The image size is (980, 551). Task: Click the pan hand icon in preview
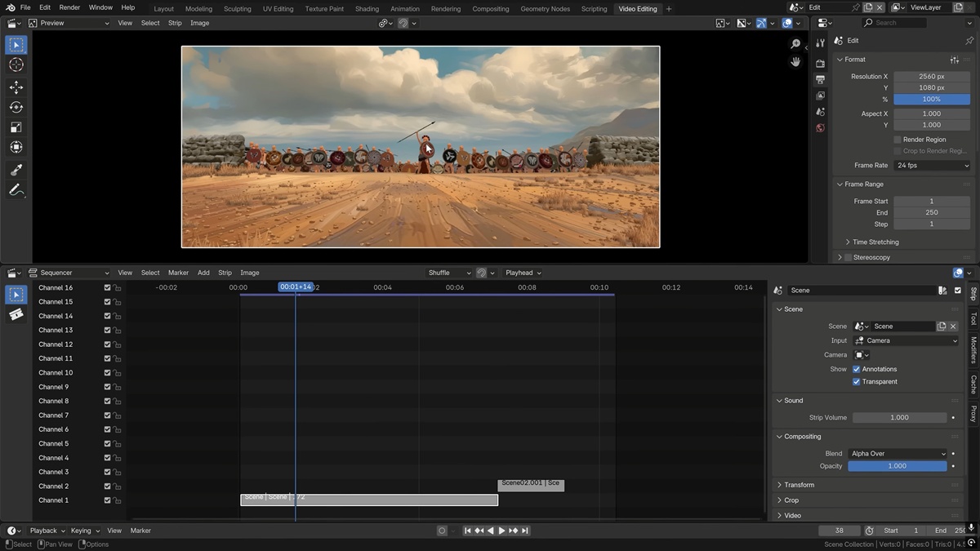pos(795,62)
